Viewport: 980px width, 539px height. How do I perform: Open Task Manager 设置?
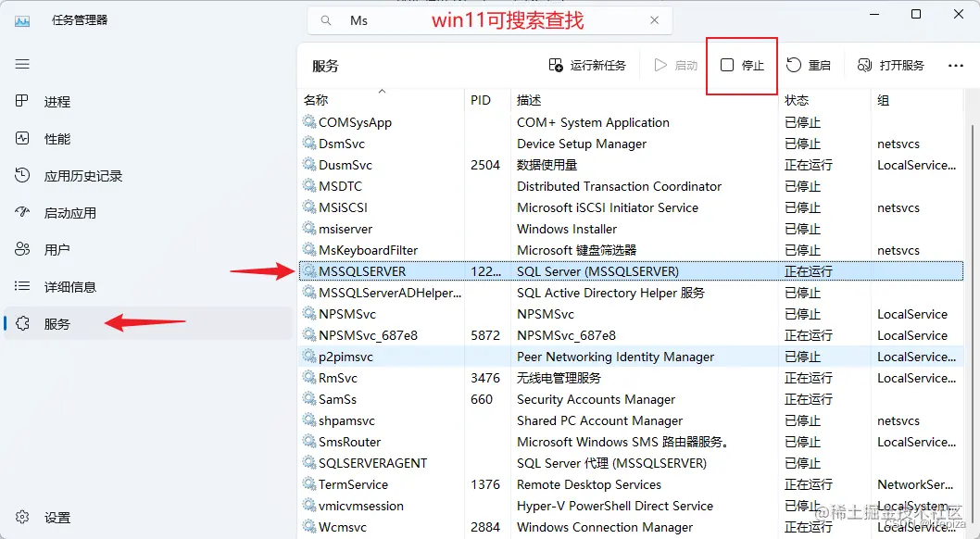(56, 518)
